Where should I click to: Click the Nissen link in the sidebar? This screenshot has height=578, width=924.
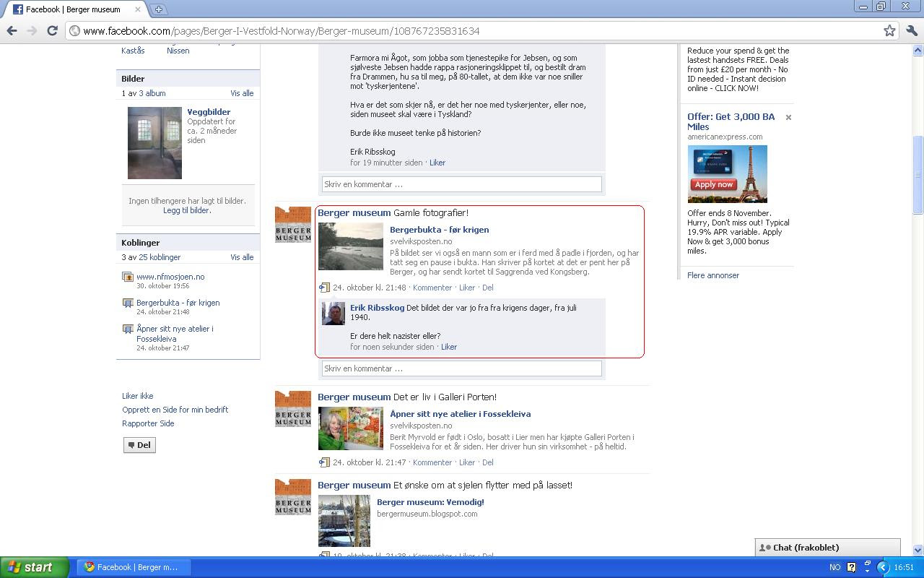click(x=178, y=51)
